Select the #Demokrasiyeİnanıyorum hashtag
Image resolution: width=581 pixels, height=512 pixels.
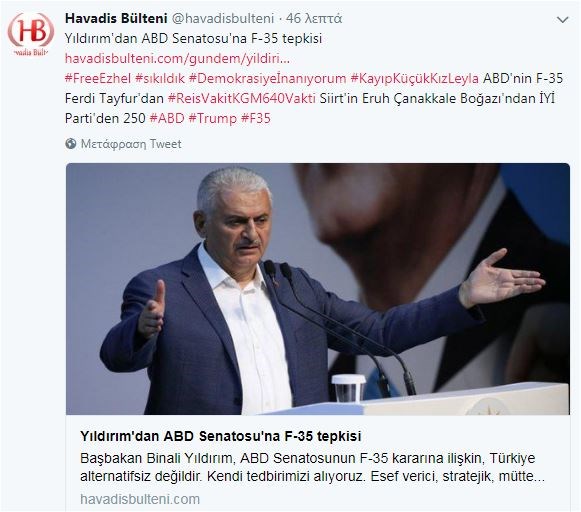(x=267, y=79)
